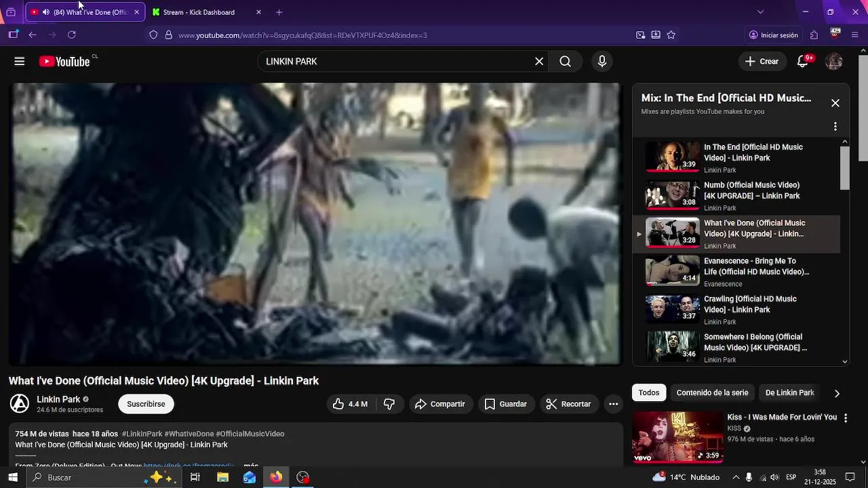Open options for the Kiss video suggestion
Viewport: 868px width, 488px height.
(846, 418)
